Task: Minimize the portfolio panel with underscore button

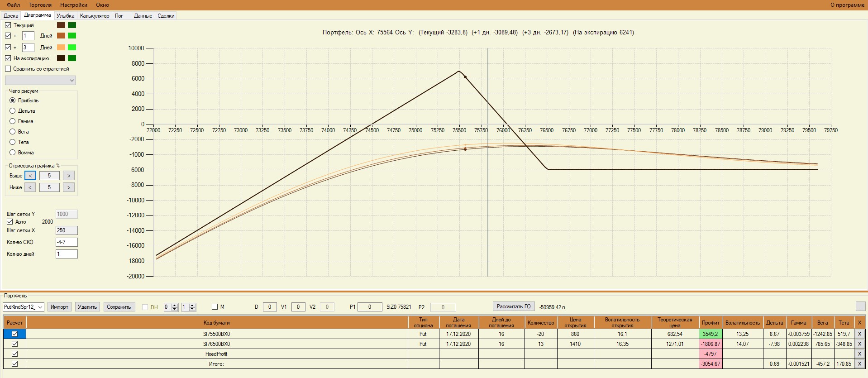Action: click(x=861, y=306)
